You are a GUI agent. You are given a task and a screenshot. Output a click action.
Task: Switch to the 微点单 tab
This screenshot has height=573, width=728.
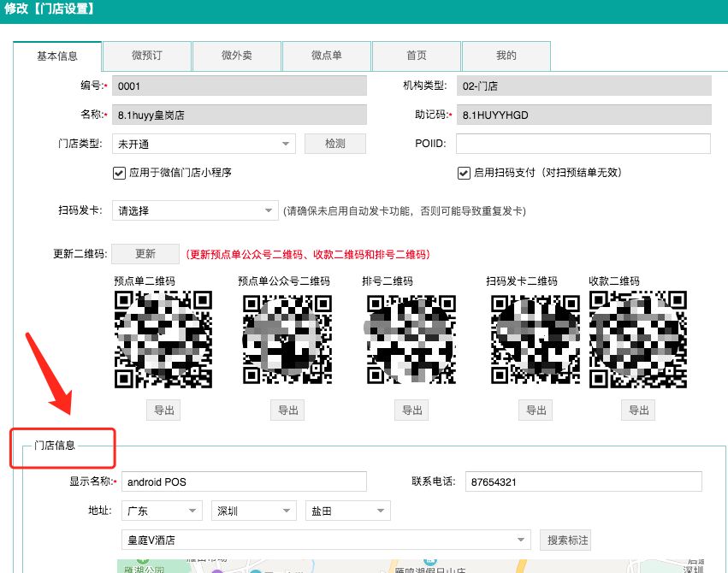[x=326, y=56]
